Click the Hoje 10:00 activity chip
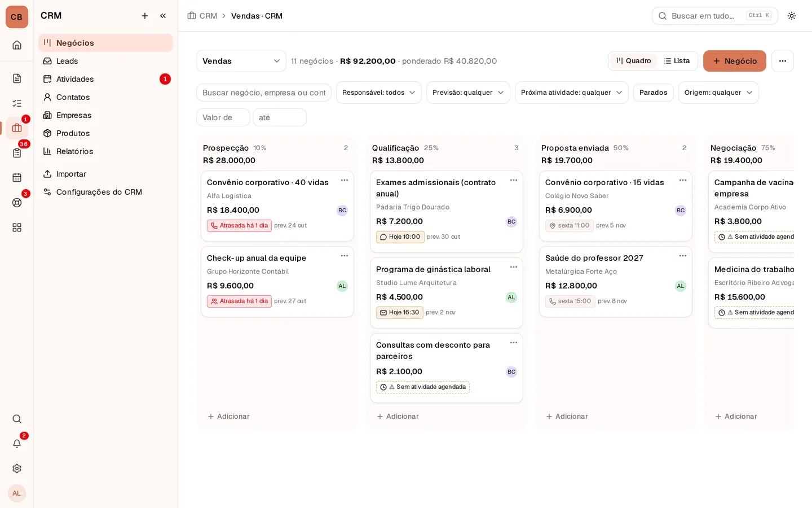812x508 pixels. coord(400,237)
